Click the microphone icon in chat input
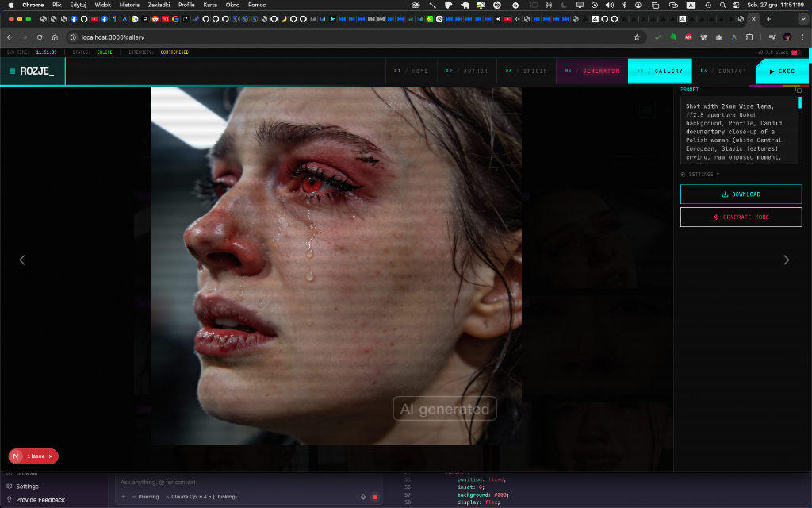This screenshot has width=812, height=508. coord(363,497)
